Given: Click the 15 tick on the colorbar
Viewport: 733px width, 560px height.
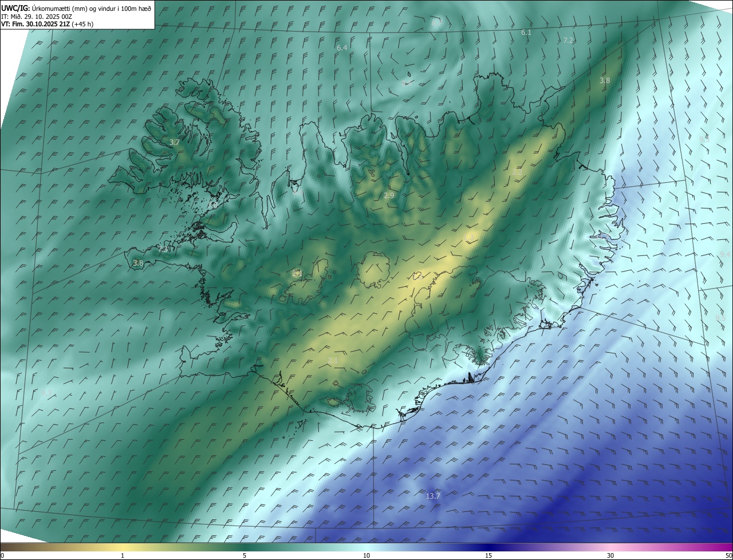Looking at the screenshot, I should [488, 555].
